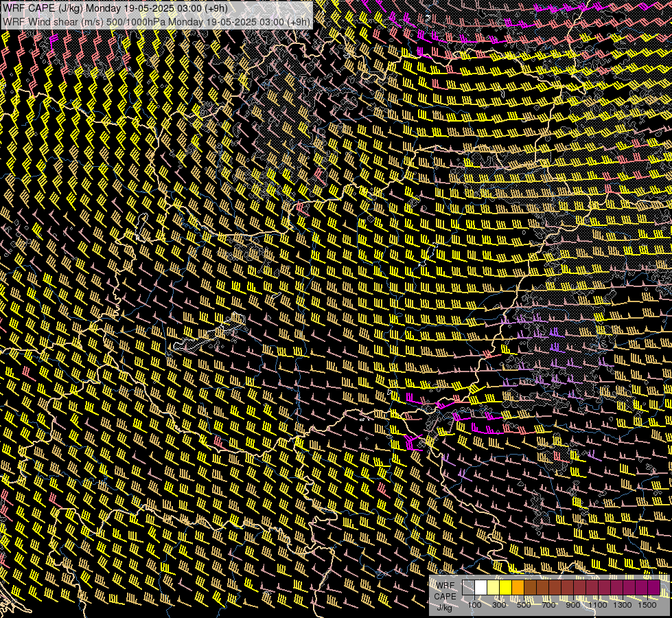Select the rightmost purple legend swatch

[x=654, y=588]
